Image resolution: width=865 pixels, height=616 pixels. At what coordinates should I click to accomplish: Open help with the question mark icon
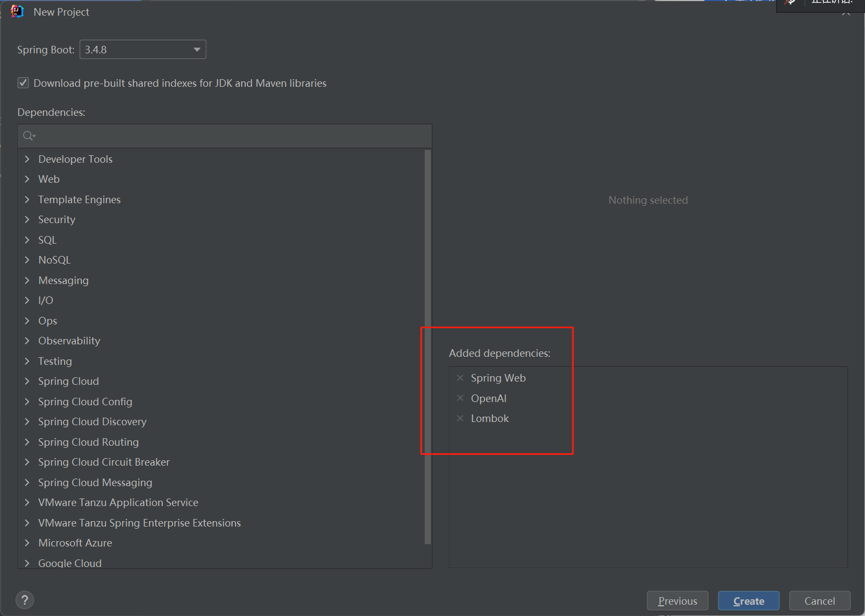coord(25,600)
